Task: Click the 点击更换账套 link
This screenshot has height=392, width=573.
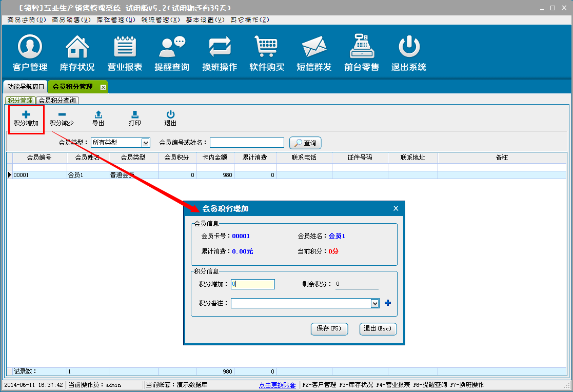Action: click(x=278, y=385)
